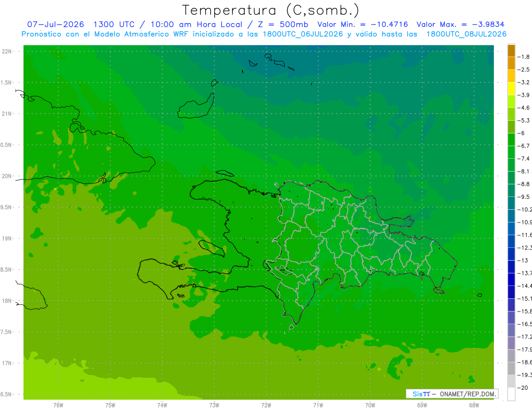The image size is (532, 411).
Task: Click the '73W' longitude label
Action: tap(214, 405)
